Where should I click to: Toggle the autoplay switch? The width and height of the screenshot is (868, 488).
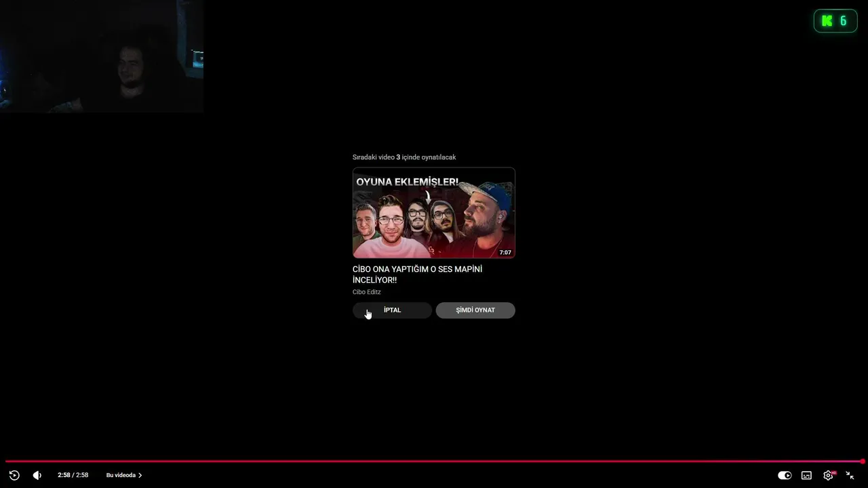(785, 475)
